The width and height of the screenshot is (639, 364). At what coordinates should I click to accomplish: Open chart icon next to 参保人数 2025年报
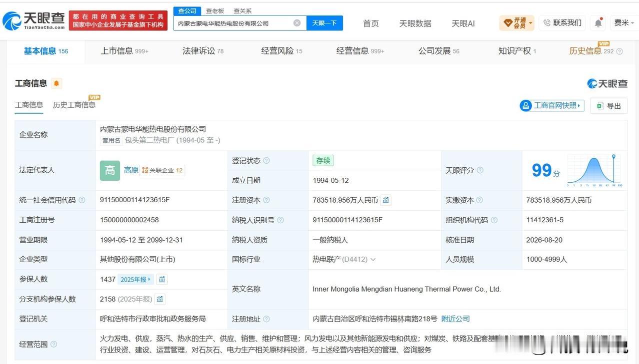[x=162, y=280]
